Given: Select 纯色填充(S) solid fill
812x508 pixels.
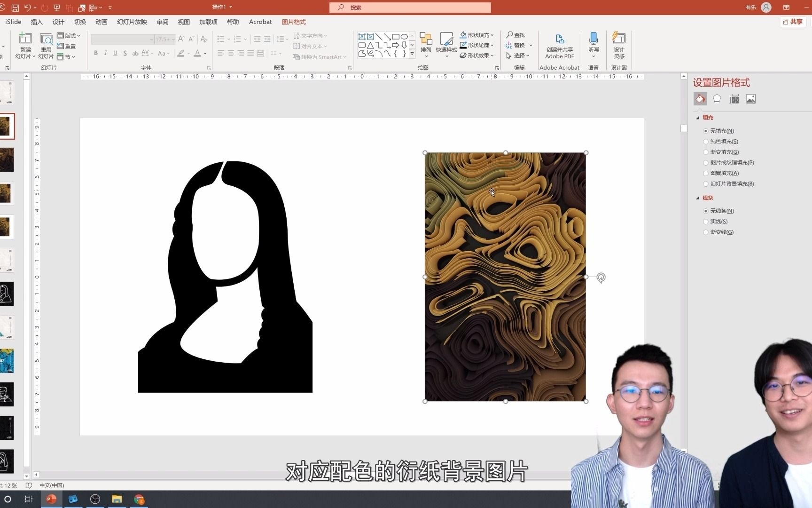Looking at the screenshot, I should click(720, 142).
